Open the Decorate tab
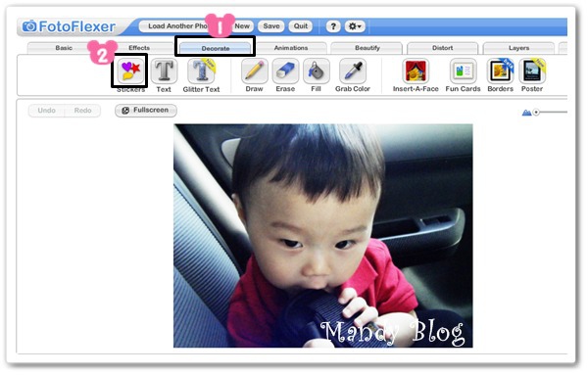The width and height of the screenshot is (588, 375). point(216,48)
